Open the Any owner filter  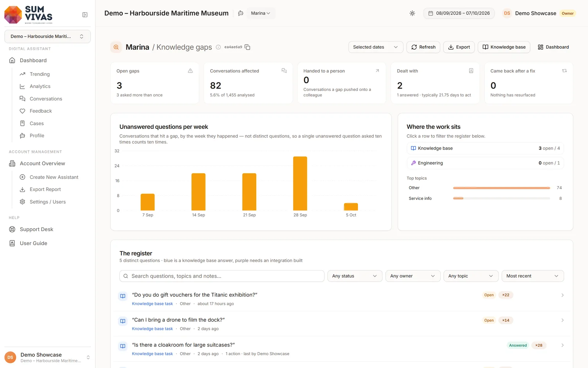413,276
